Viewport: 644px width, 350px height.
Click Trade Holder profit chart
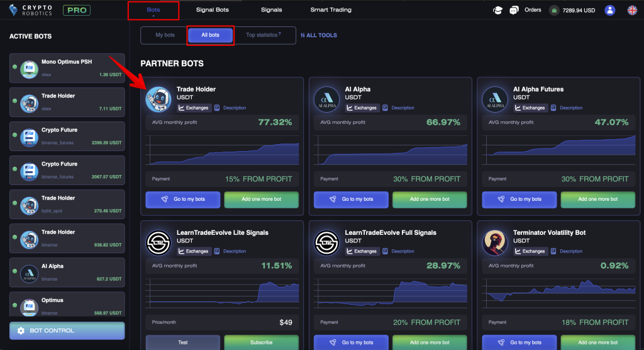point(222,150)
